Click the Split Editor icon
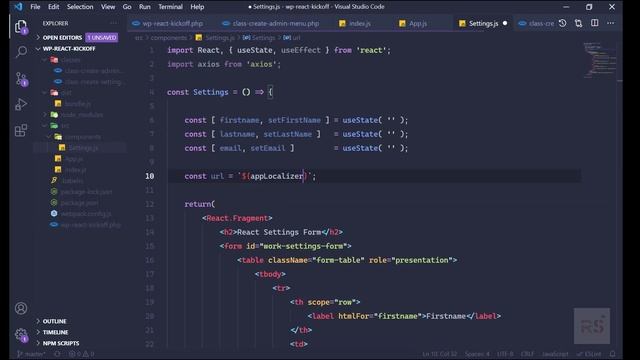640x360 pixels. coord(595,23)
